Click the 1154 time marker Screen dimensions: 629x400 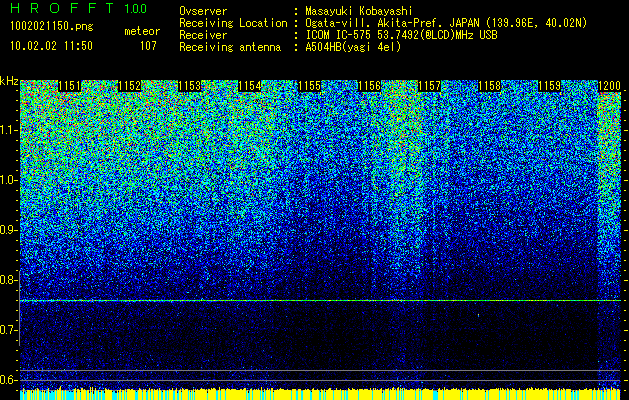coord(250,86)
